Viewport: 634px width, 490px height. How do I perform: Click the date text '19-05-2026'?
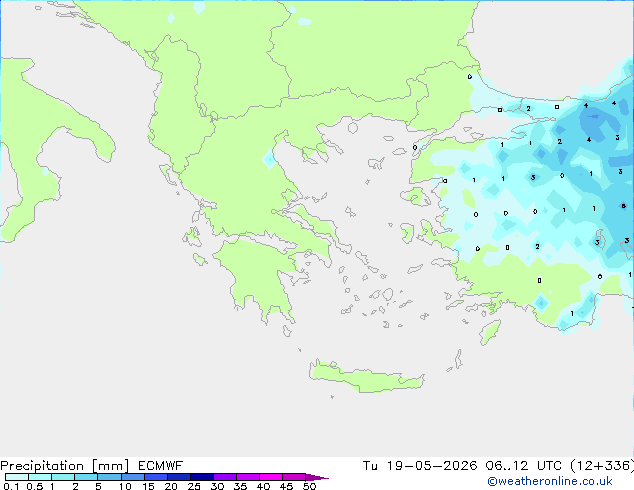coord(431,466)
